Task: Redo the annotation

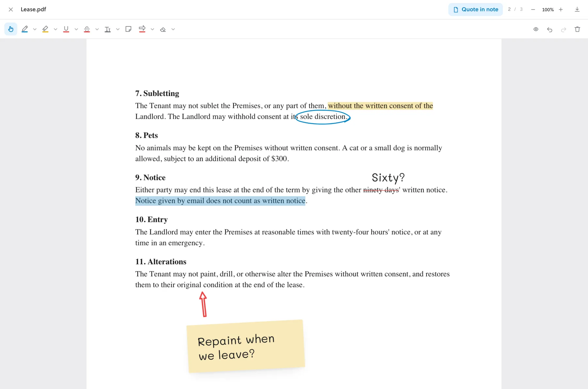Action: tap(563, 29)
